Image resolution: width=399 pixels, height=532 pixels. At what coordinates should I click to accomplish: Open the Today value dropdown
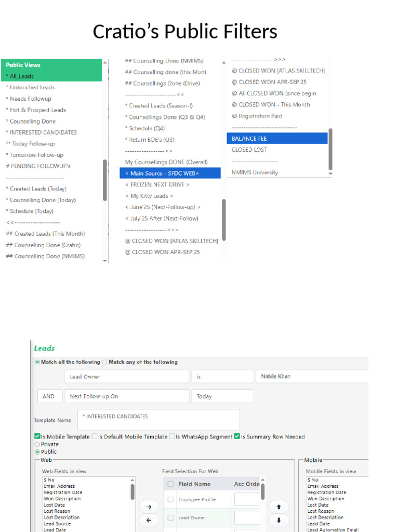pyautogui.click(x=222, y=396)
